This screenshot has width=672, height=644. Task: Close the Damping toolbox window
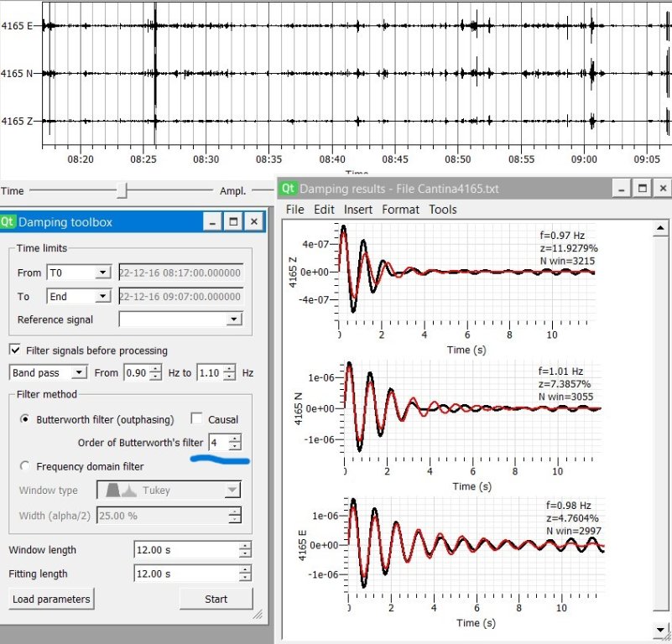pyautogui.click(x=254, y=222)
